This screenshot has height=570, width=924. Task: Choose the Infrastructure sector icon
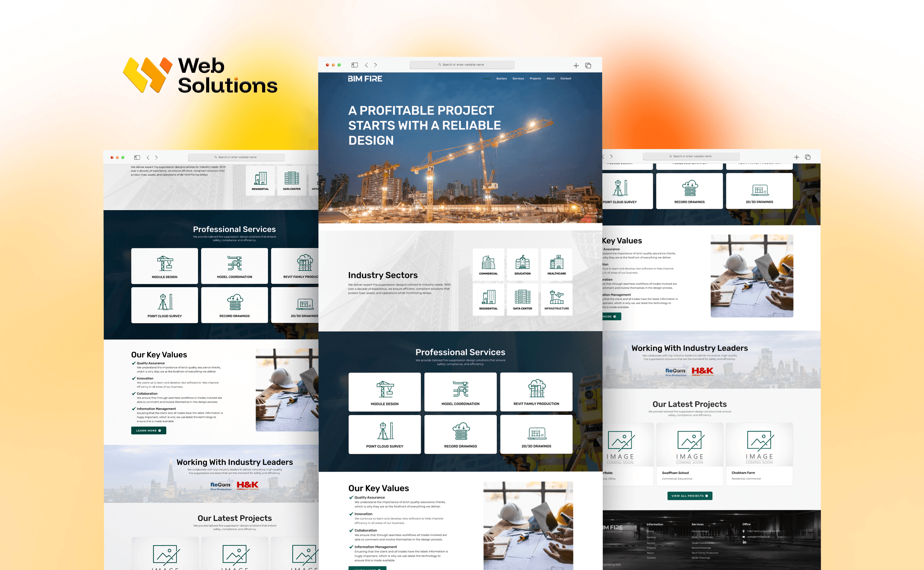pos(557,299)
